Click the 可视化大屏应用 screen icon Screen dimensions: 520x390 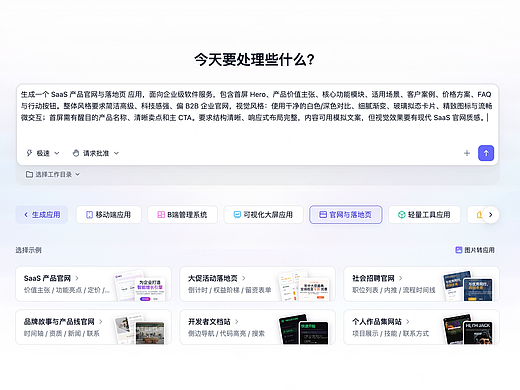[237, 215]
